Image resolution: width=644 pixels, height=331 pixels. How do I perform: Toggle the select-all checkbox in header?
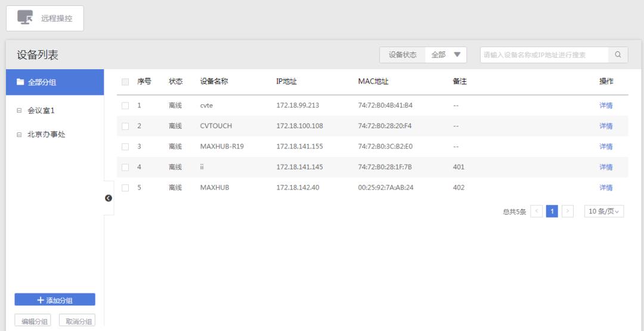125,82
